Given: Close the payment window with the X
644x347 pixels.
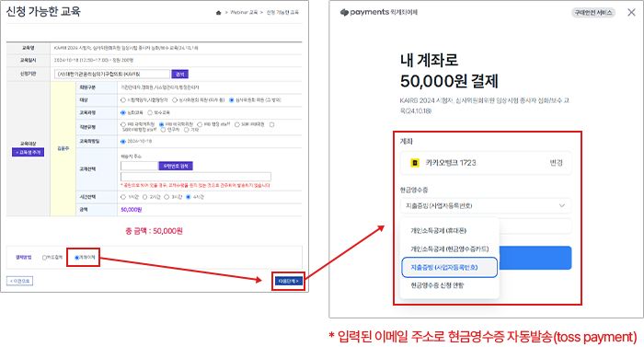Looking at the screenshot, I should point(631,12).
